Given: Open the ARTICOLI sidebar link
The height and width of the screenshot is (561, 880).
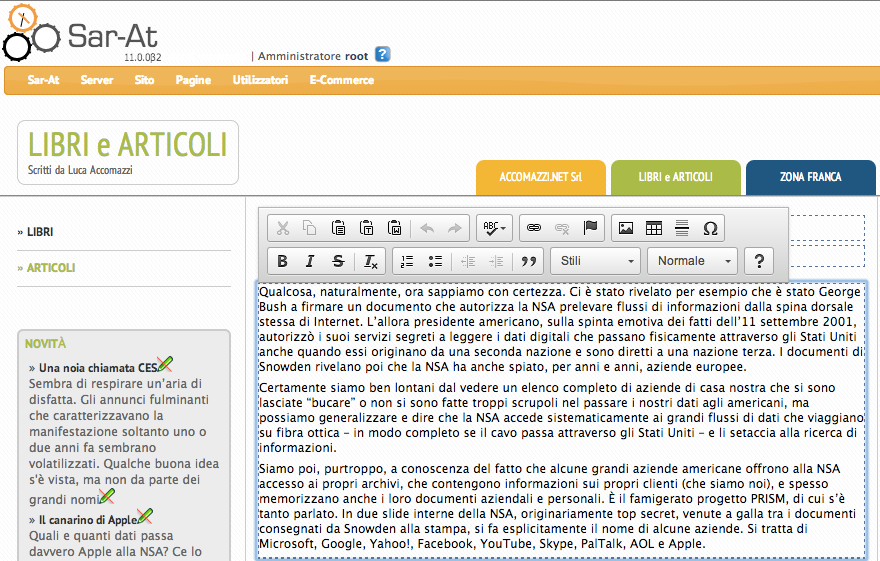Looking at the screenshot, I should (x=51, y=268).
